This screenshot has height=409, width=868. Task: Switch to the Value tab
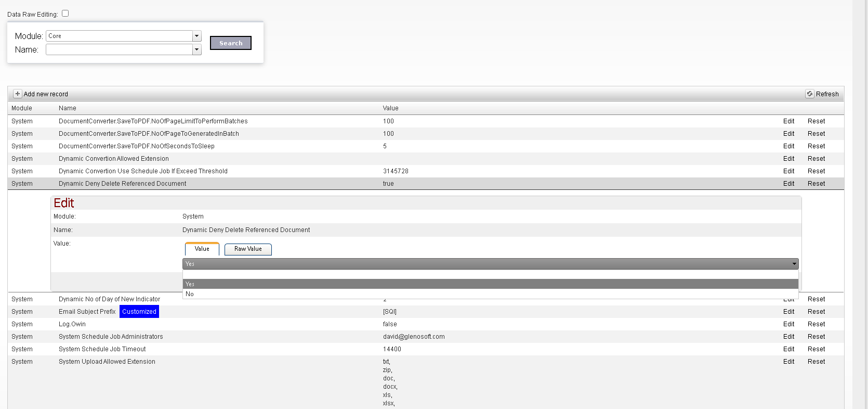(x=202, y=249)
